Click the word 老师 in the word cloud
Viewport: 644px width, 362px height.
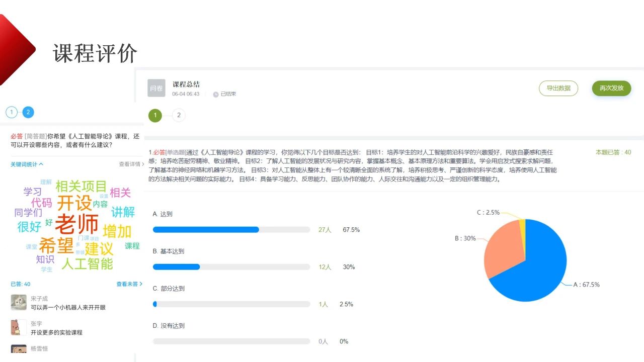pyautogui.click(x=76, y=224)
